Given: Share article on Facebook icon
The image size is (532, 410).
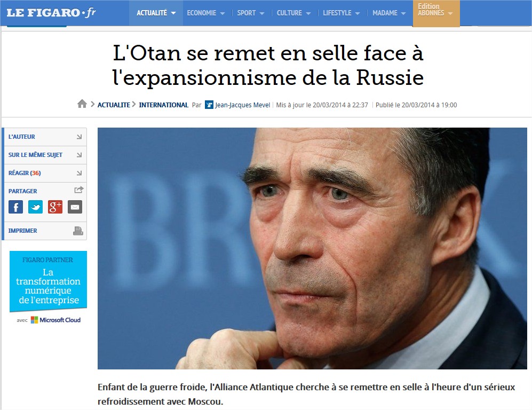Looking at the screenshot, I should pos(15,207).
